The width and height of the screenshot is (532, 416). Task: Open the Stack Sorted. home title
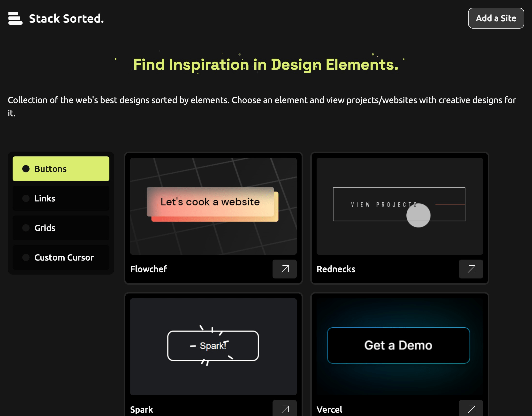(x=66, y=18)
